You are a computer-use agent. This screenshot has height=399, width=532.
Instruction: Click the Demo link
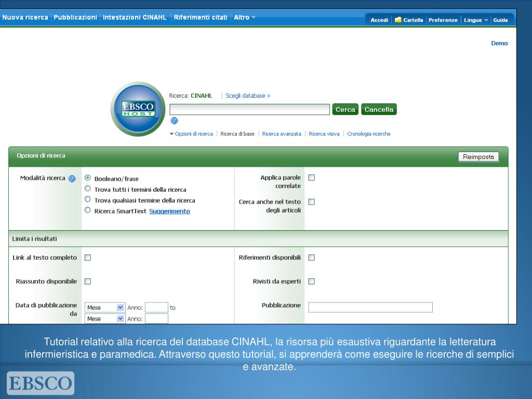point(499,43)
